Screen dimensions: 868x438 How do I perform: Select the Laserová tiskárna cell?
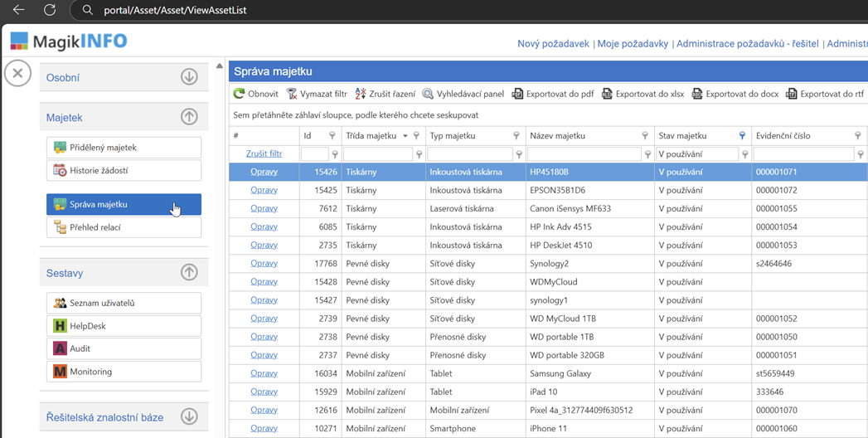tap(476, 208)
